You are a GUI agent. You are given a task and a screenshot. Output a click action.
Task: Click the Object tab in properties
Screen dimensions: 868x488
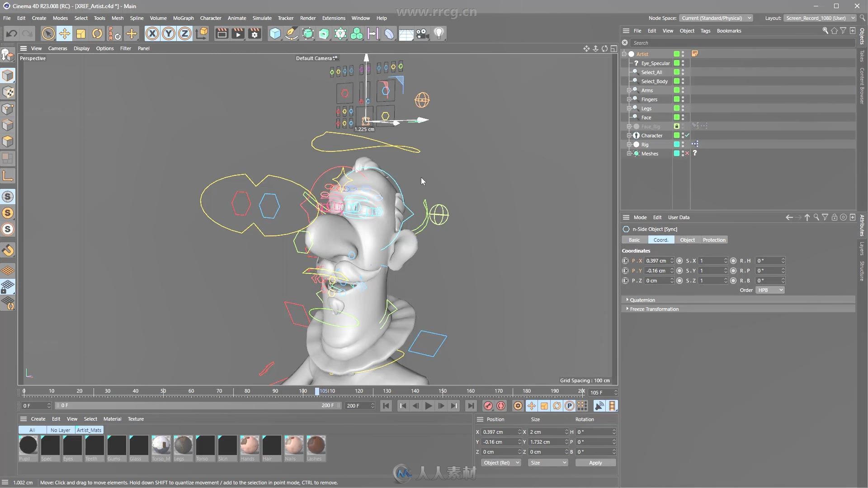pos(687,239)
